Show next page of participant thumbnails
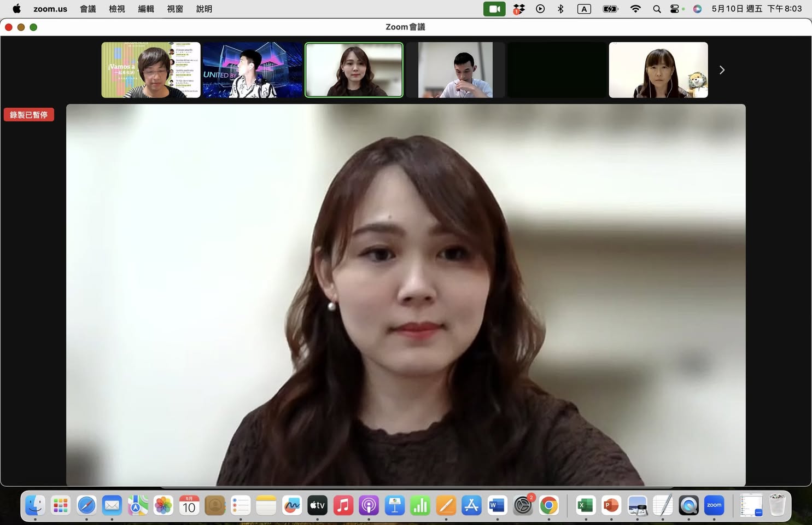This screenshot has width=812, height=525. [722, 70]
